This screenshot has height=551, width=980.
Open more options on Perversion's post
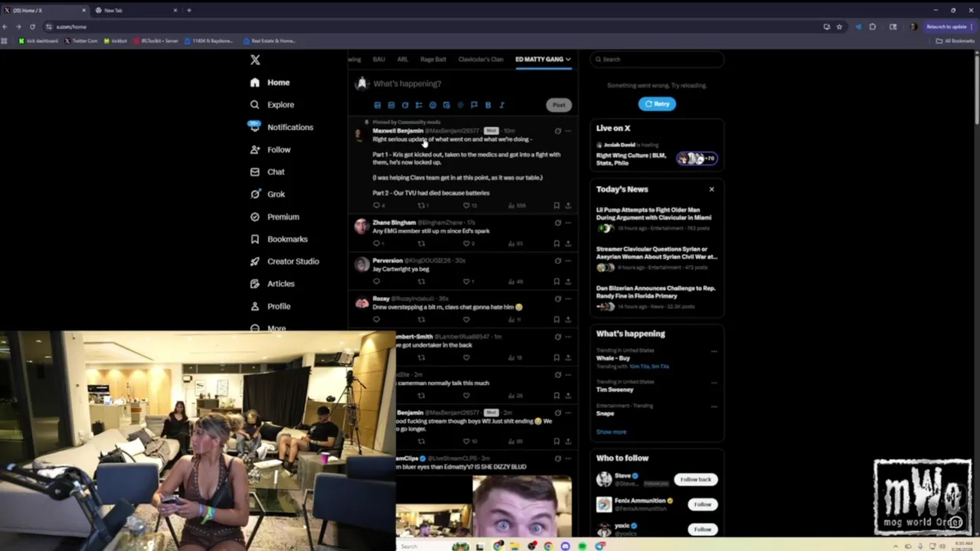pos(568,261)
